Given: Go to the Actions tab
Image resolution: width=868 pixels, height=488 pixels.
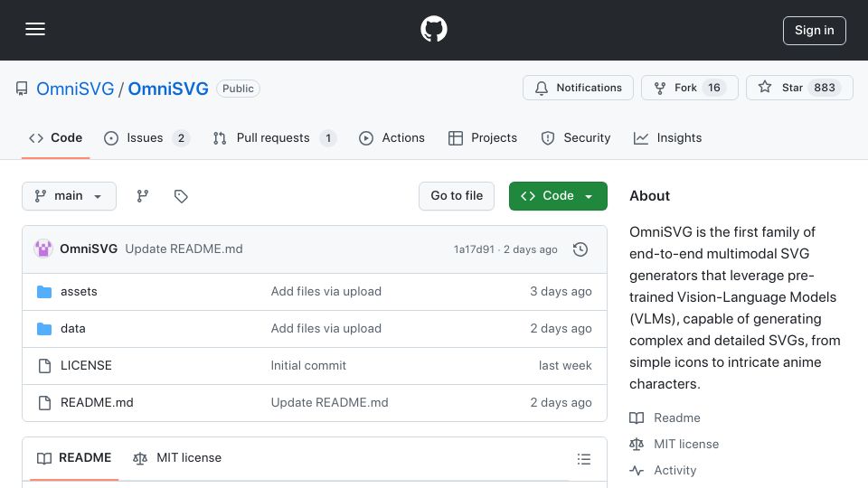Looking at the screenshot, I should click(392, 137).
